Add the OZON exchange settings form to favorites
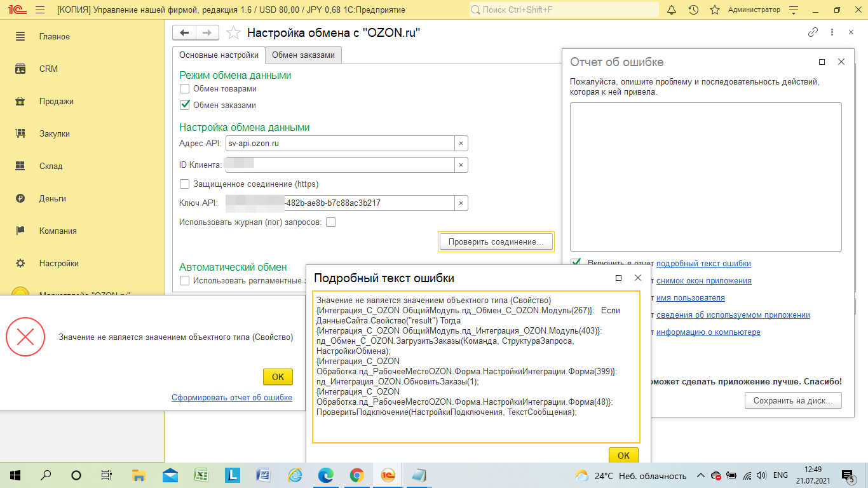 [x=234, y=33]
